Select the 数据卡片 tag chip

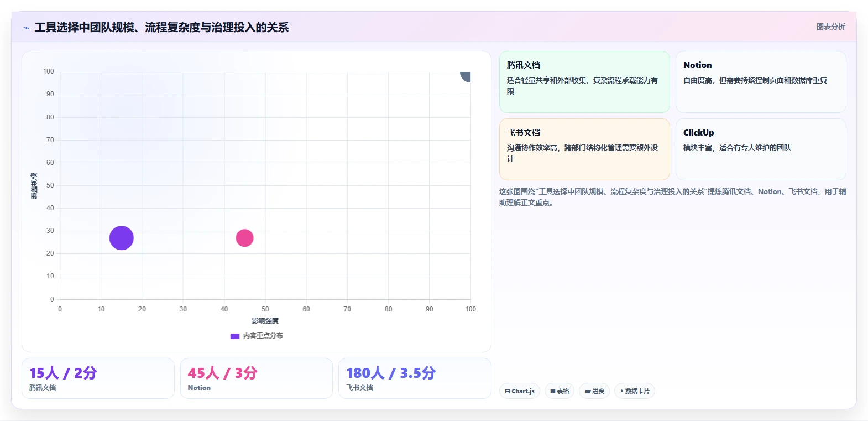[x=635, y=391]
